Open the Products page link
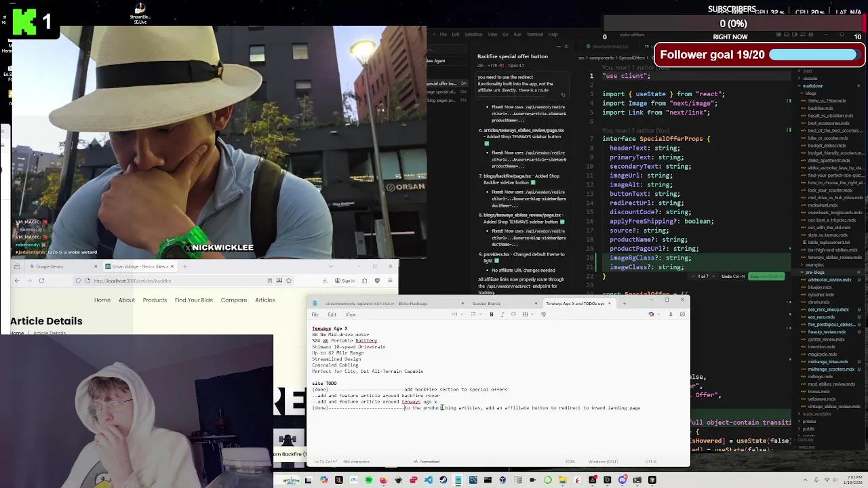This screenshot has width=868, height=488. tap(155, 300)
